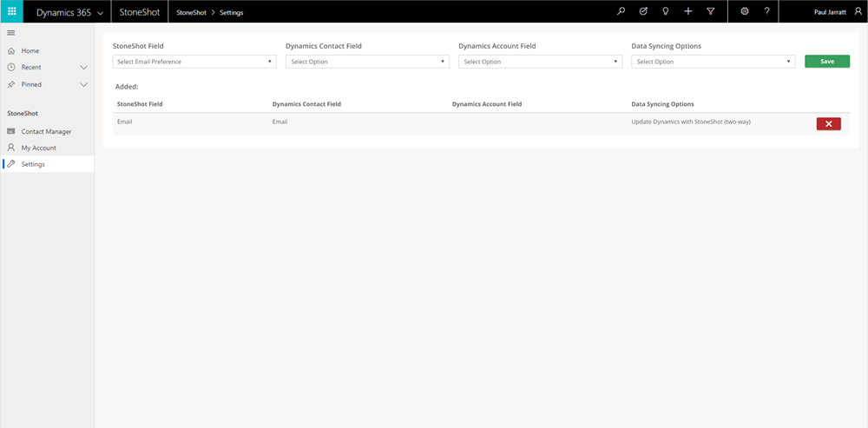The image size is (868, 428).
Task: Click the plus quick create icon
Action: pyautogui.click(x=688, y=11)
